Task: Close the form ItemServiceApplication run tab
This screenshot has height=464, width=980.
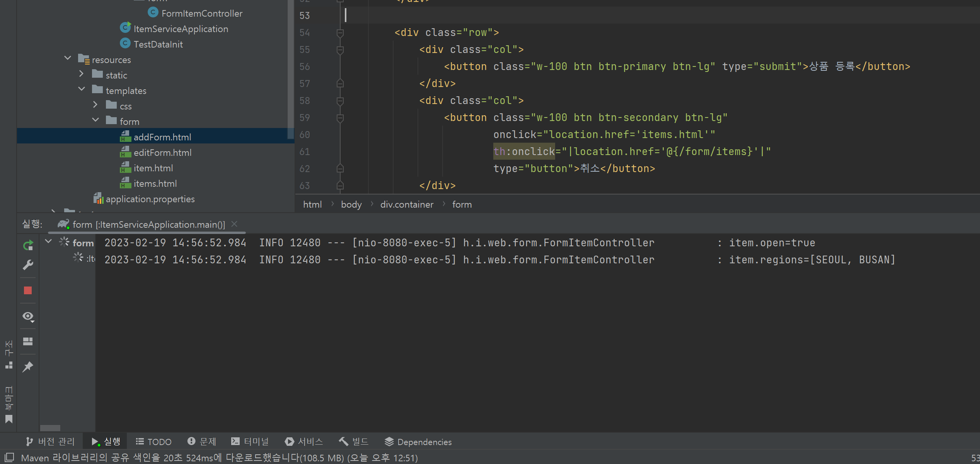Action: tap(234, 224)
